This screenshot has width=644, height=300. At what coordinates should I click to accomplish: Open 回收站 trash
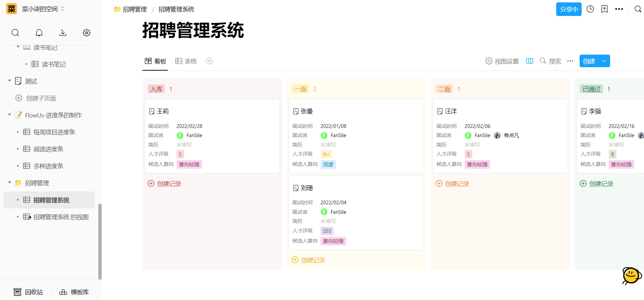click(x=28, y=292)
